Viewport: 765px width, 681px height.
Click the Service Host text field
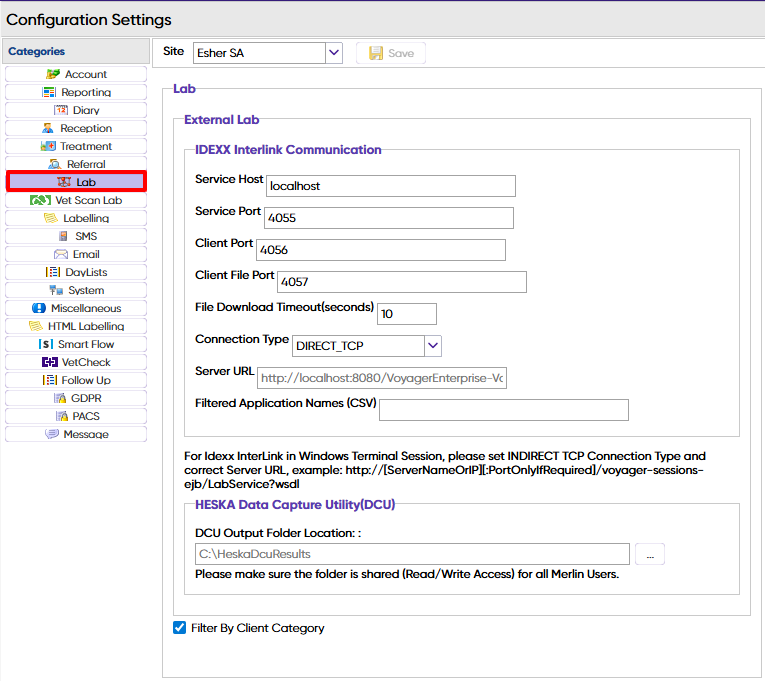coord(390,186)
